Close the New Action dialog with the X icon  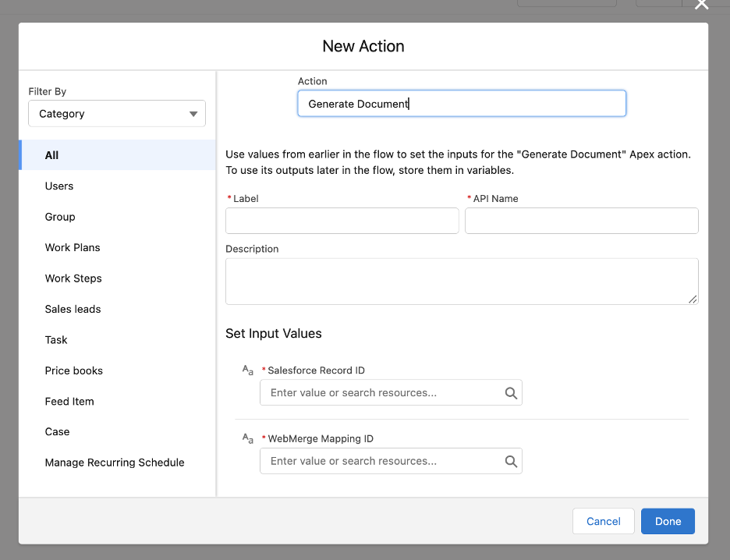(x=701, y=5)
